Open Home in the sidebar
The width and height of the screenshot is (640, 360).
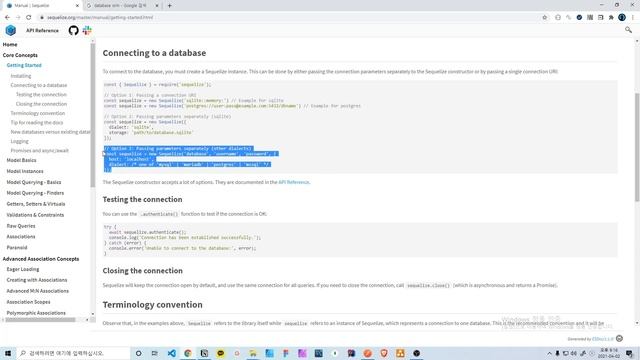pos(10,44)
